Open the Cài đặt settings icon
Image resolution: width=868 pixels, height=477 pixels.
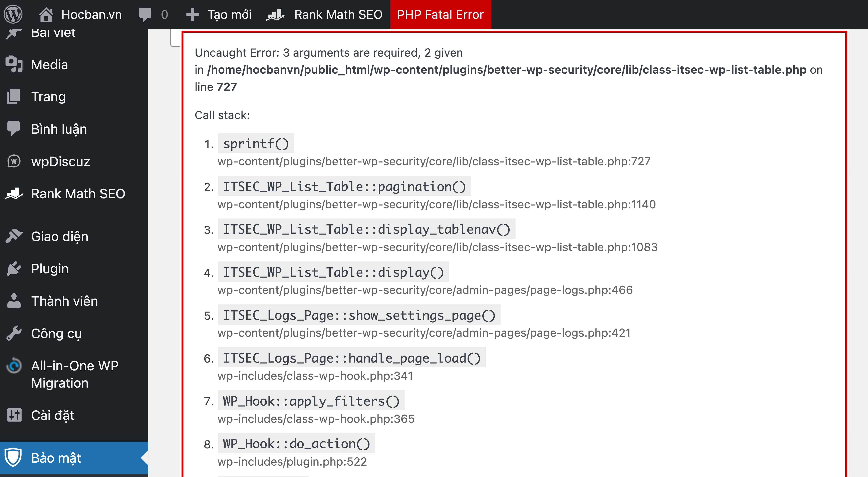14,415
